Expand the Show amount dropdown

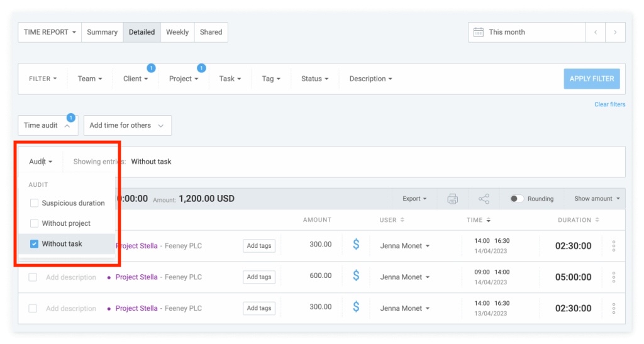pyautogui.click(x=596, y=199)
